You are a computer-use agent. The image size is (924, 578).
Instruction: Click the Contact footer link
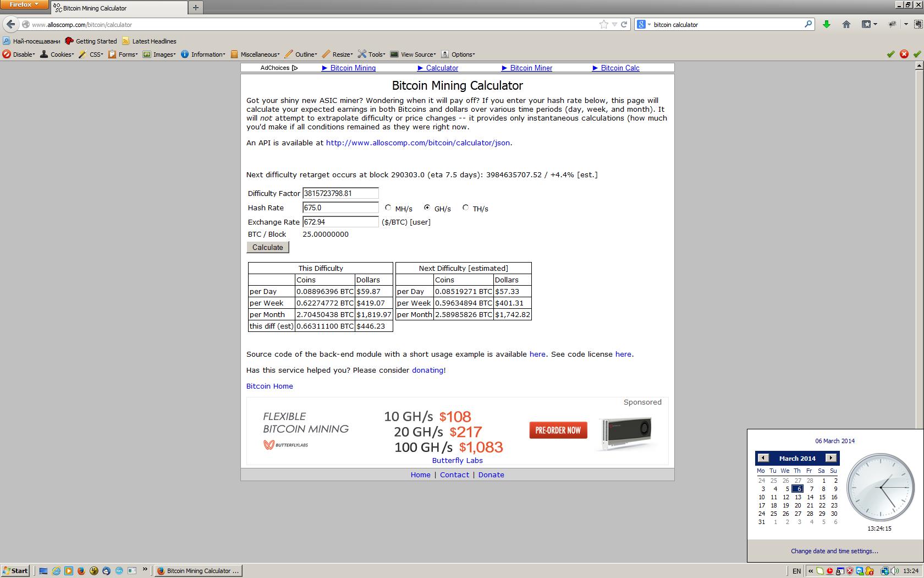pos(454,475)
